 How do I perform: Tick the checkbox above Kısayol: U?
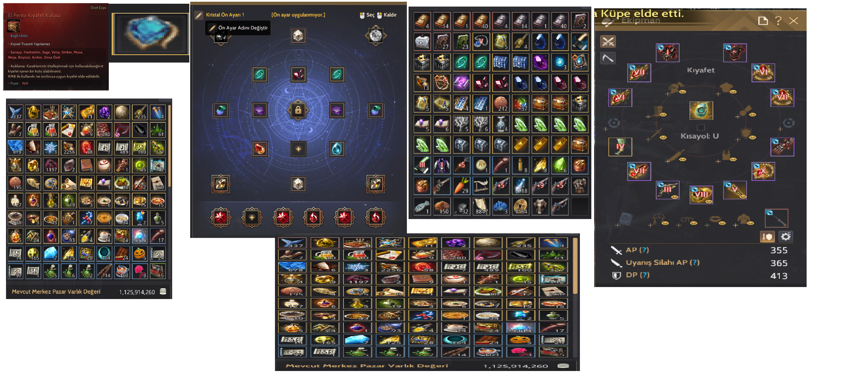coord(701,127)
